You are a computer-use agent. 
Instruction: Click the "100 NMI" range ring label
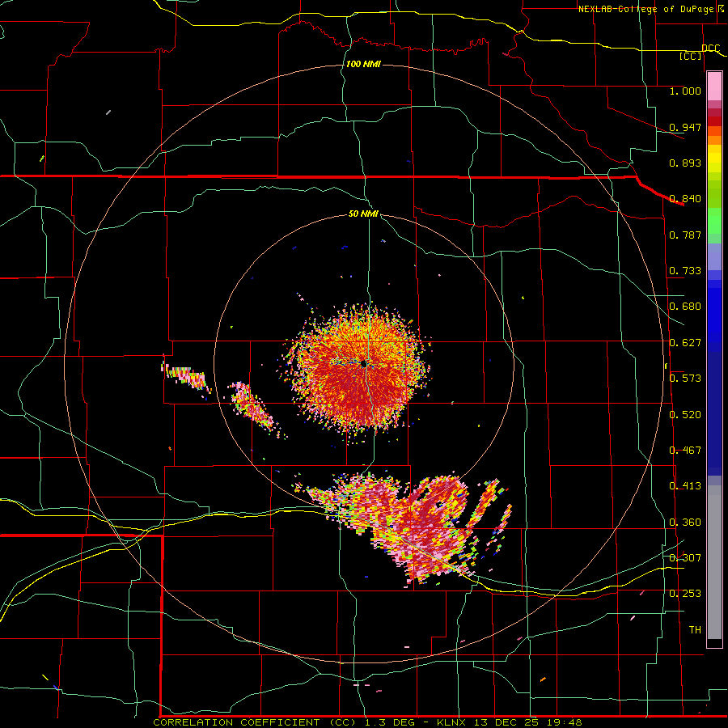(363, 64)
